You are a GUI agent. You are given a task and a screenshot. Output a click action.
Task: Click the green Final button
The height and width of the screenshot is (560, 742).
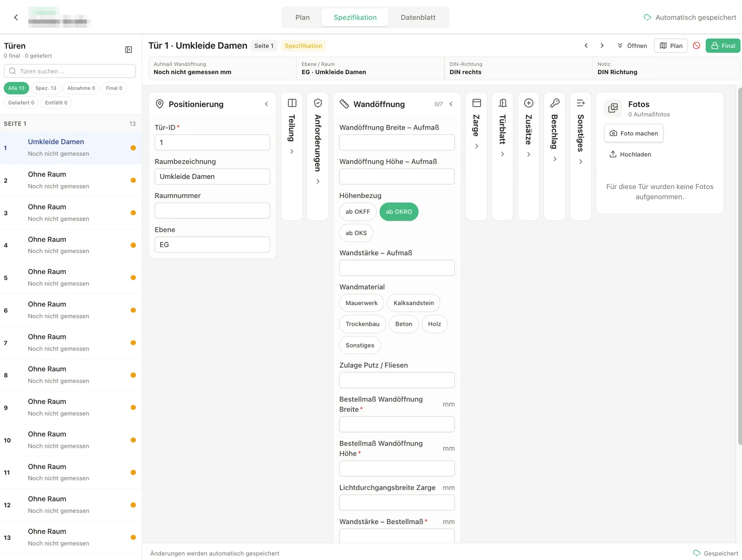click(x=723, y=45)
